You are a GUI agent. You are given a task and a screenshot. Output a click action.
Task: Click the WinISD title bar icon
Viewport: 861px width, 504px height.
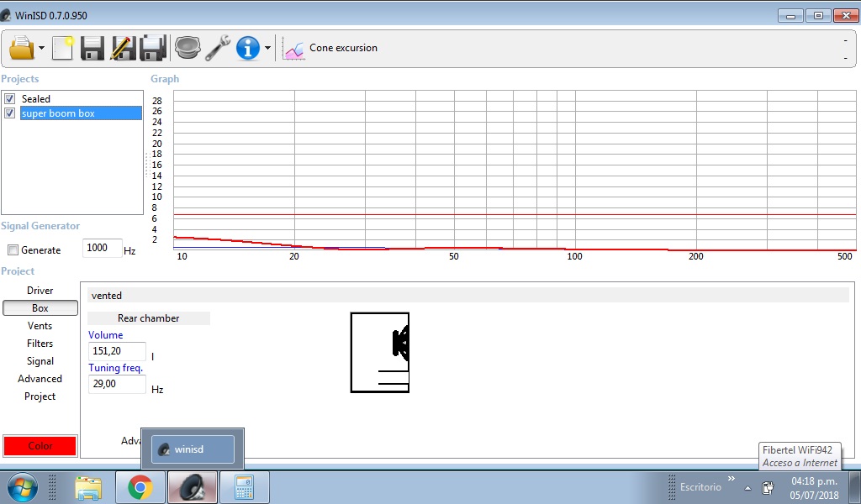6,15
